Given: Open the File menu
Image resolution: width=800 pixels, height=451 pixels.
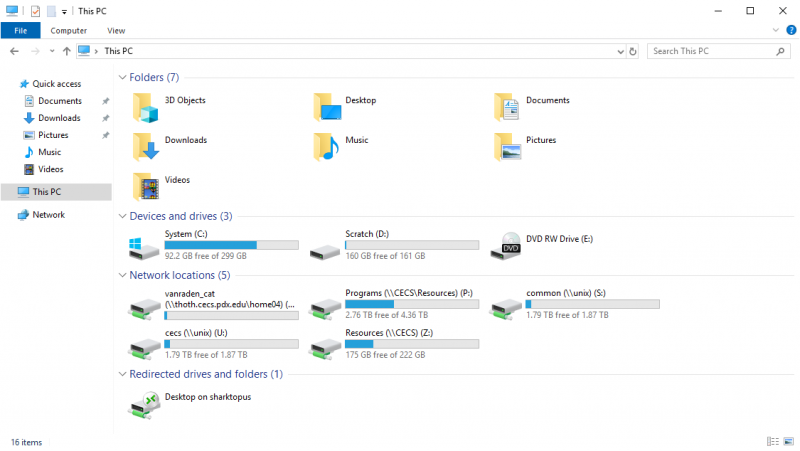Looking at the screenshot, I should [x=20, y=31].
